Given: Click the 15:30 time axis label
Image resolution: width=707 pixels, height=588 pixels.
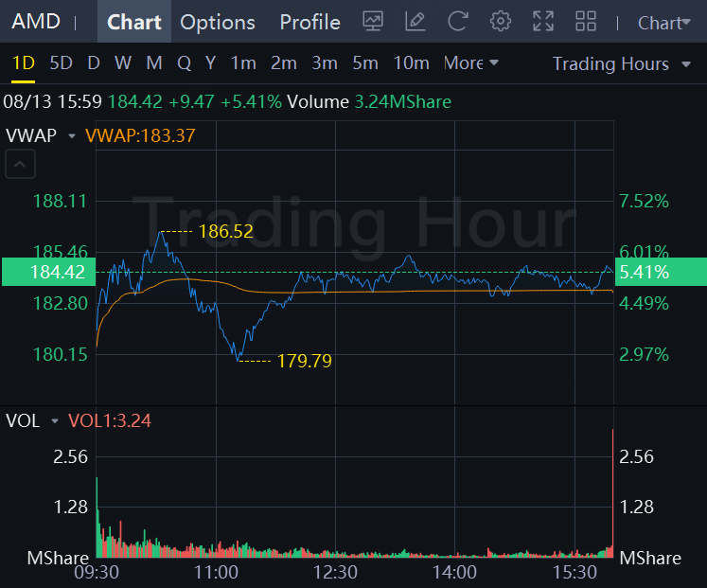Looking at the screenshot, I should tap(574, 573).
